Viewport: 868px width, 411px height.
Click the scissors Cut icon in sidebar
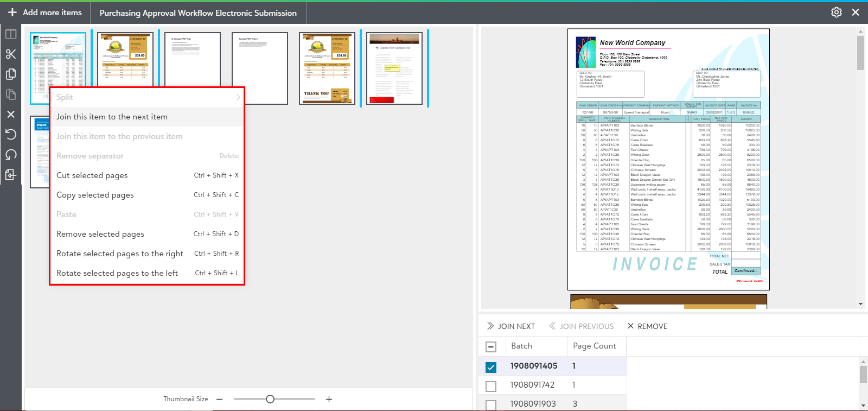coord(11,54)
